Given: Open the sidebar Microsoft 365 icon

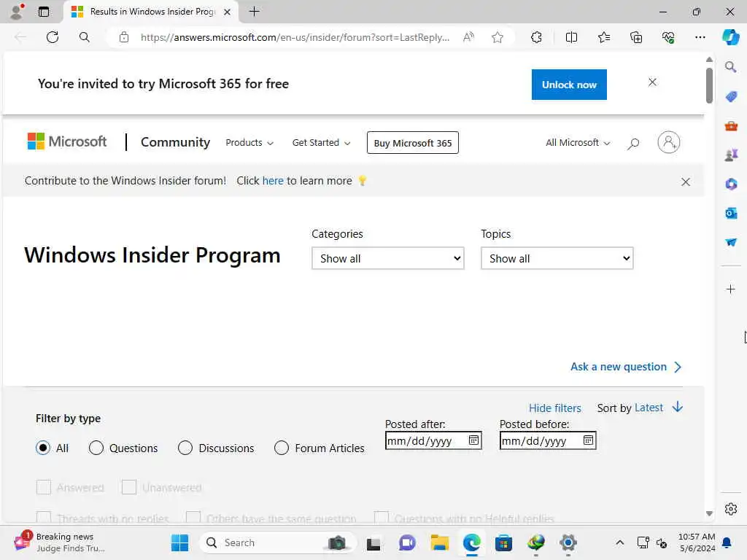Looking at the screenshot, I should point(731,184).
